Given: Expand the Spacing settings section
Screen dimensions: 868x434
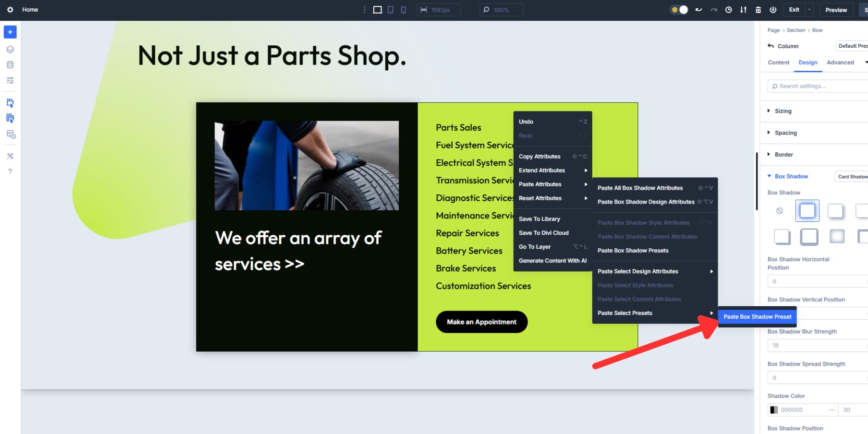Looking at the screenshot, I should point(786,133).
